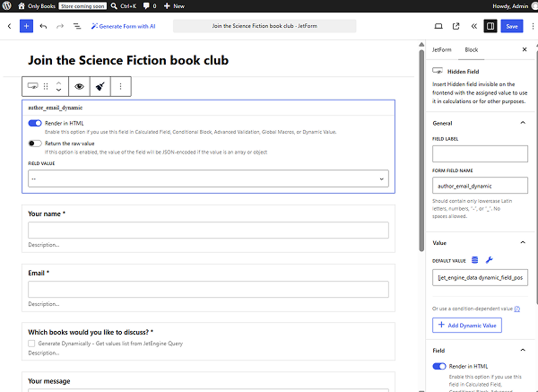The width and height of the screenshot is (538, 392).
Task: Click the Store coming soon badge
Action: [82, 6]
